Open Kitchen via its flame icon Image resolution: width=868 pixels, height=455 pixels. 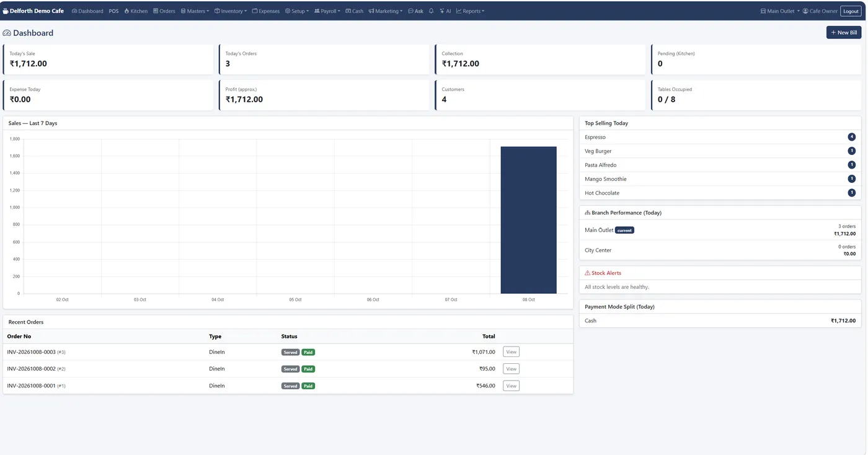126,11
